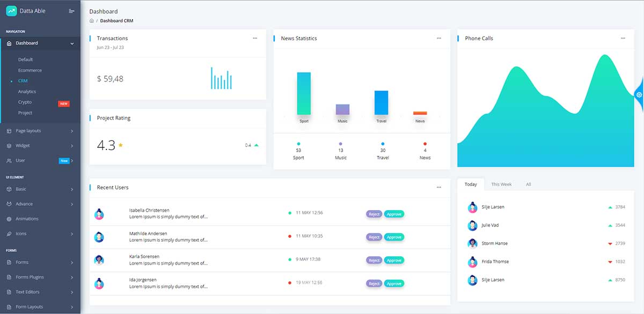644x314 pixels.
Task: Switch to the All tab
Action: tap(529, 184)
